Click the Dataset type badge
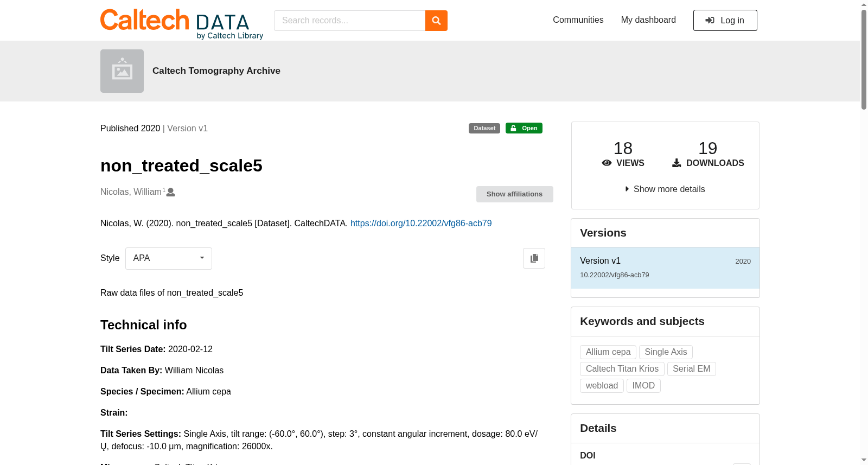The image size is (868, 465). [x=484, y=128]
